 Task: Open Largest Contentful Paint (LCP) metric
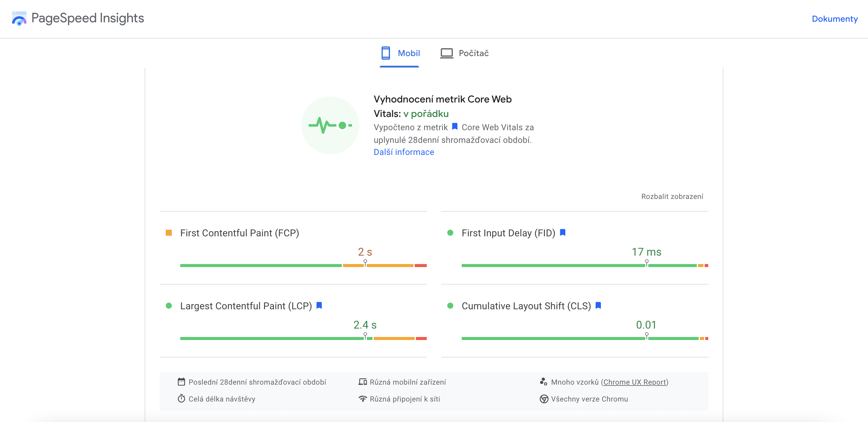[246, 306]
